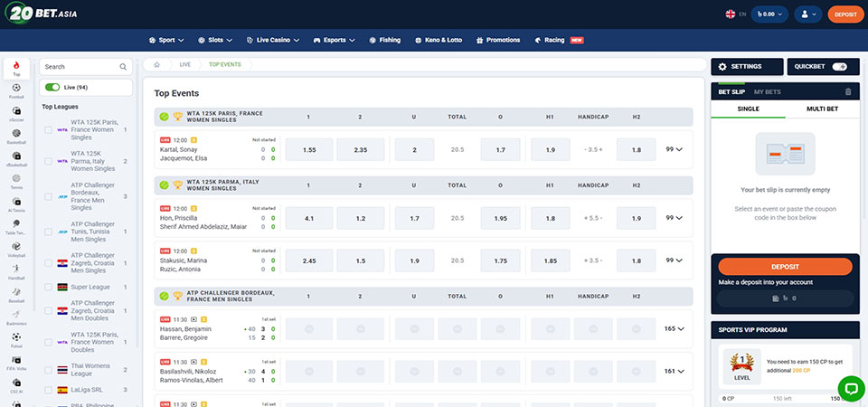Click the league search input field
Image resolution: width=868 pixels, height=407 pixels.
[x=86, y=66]
